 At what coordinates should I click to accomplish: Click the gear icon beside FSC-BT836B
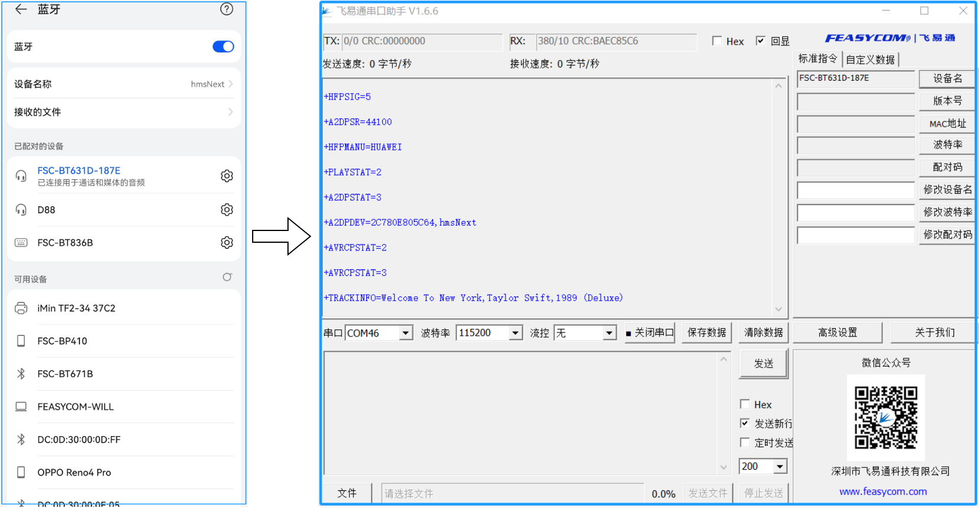coord(227,243)
